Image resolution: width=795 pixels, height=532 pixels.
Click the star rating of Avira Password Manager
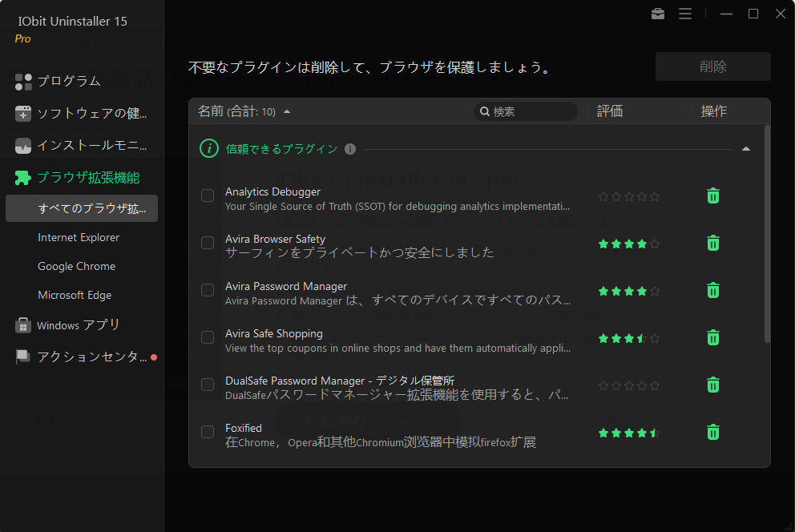(x=628, y=292)
